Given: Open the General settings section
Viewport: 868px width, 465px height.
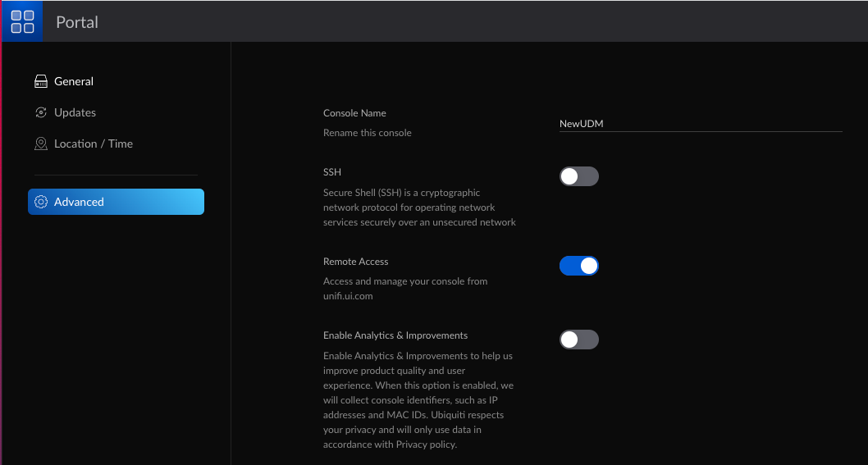Looking at the screenshot, I should [x=74, y=81].
